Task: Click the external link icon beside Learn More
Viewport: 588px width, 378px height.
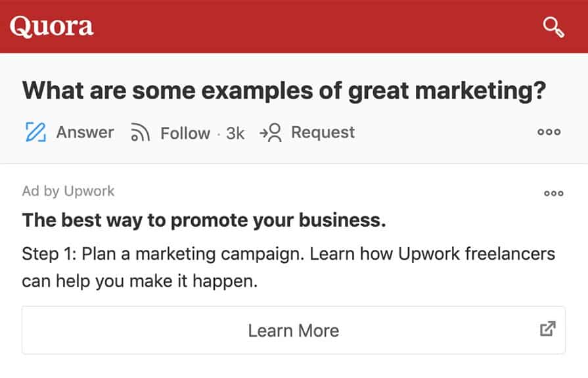Action: click(547, 329)
